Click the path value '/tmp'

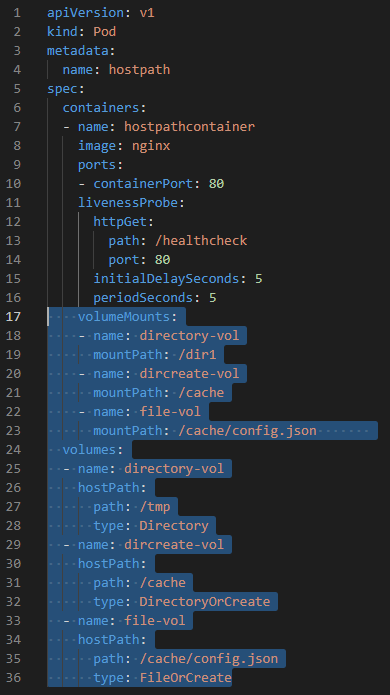(155, 507)
